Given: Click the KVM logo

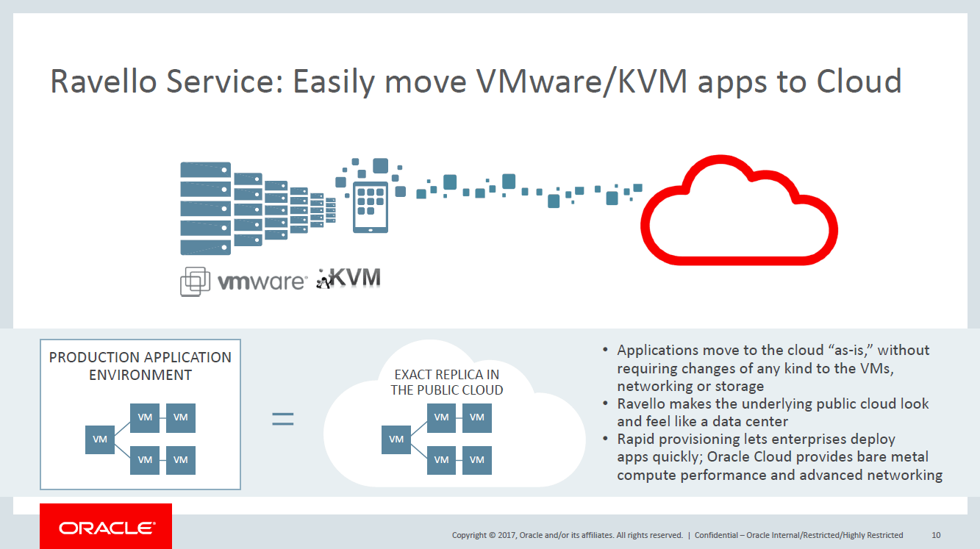Looking at the screenshot, I should point(348,278).
